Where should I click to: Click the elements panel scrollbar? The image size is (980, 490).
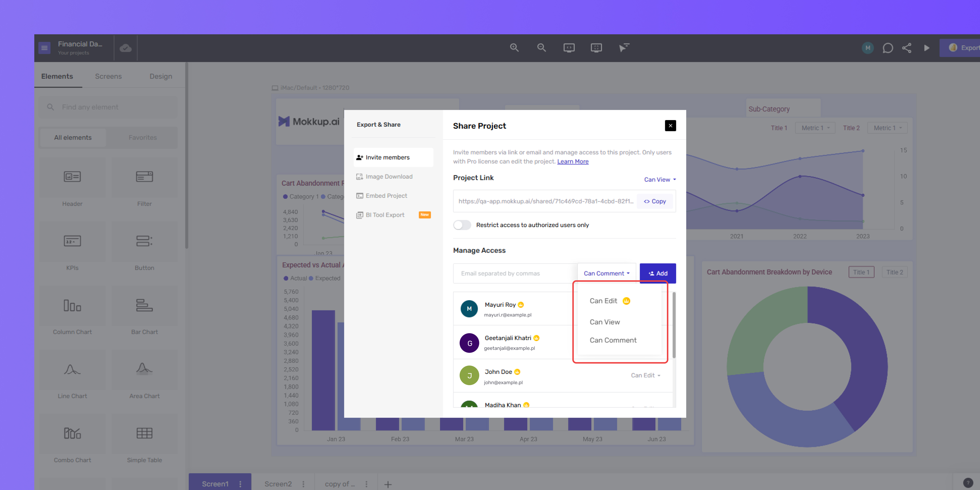click(x=186, y=156)
